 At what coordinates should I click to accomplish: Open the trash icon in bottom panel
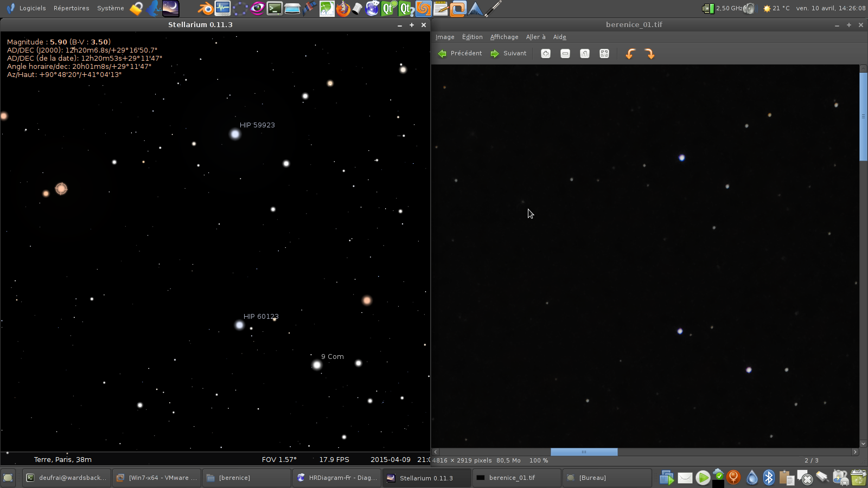point(858,478)
